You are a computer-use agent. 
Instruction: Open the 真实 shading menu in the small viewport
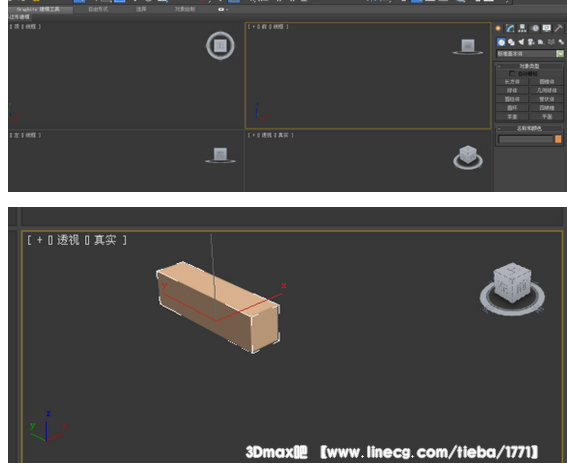284,135
